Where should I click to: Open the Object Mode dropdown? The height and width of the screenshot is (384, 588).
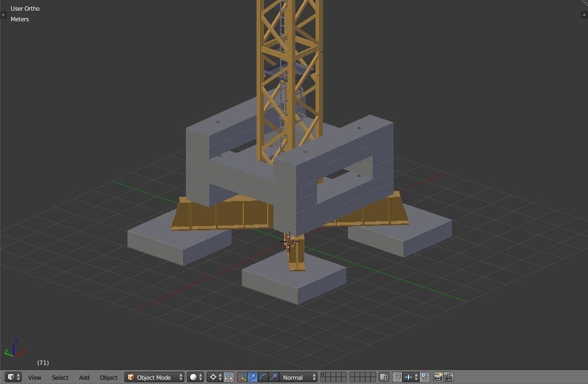155,377
